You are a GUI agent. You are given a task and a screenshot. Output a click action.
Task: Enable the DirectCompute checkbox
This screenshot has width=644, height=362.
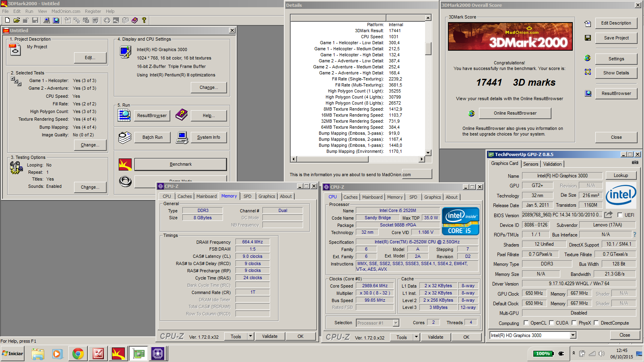596,323
